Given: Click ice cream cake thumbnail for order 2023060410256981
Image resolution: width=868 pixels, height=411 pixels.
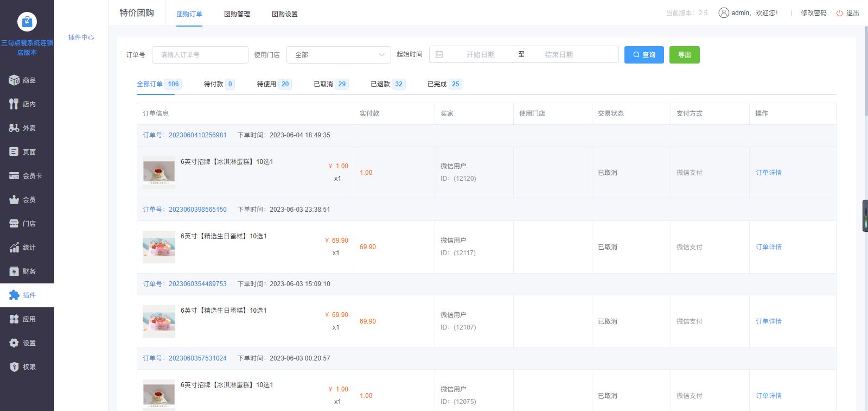Looking at the screenshot, I should click(159, 173).
